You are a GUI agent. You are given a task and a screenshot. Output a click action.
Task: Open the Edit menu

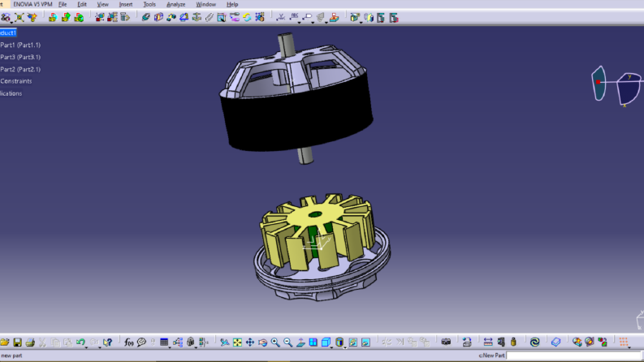[x=82, y=4]
